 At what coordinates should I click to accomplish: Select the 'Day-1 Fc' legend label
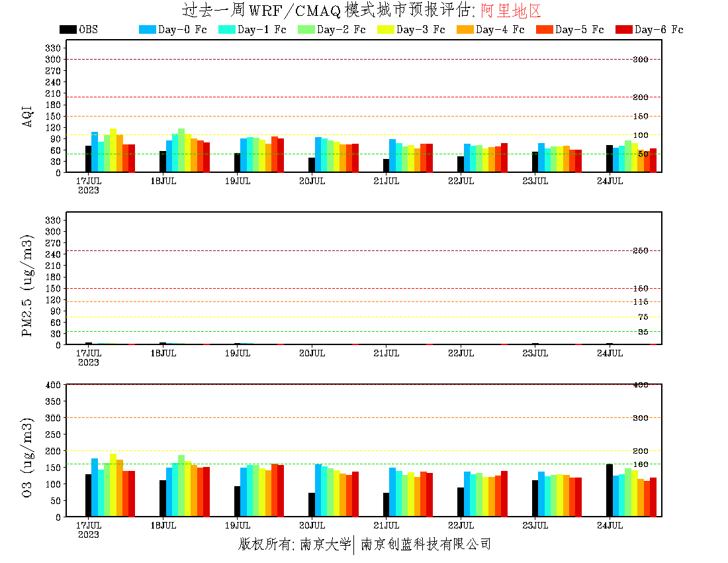pos(262,30)
